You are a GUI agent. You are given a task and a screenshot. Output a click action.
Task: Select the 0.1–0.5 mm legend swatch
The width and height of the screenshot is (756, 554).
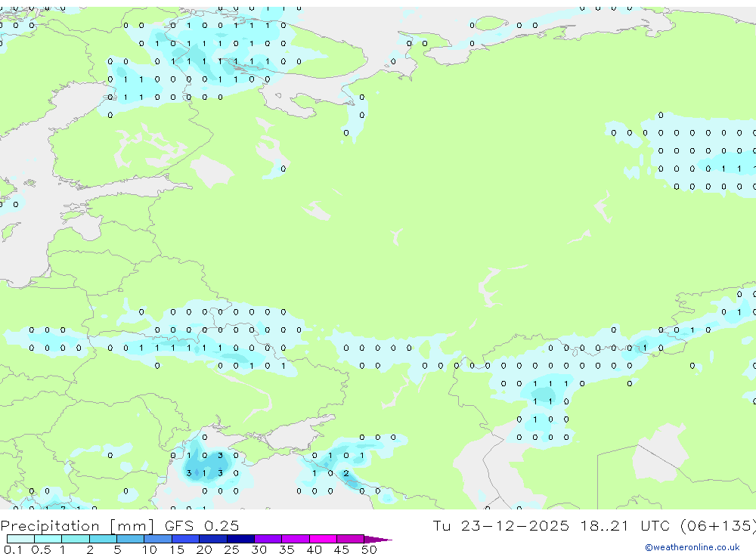(20, 539)
